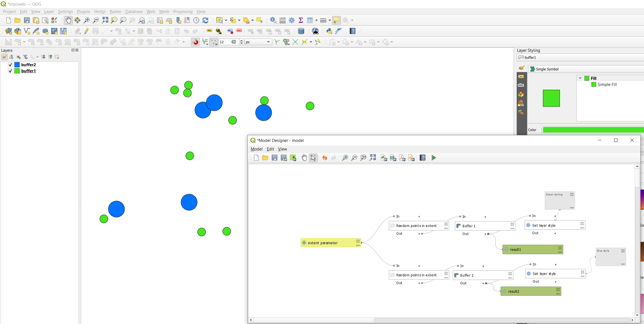Refresh the map canvas
The width and height of the screenshot is (644, 324).
pyautogui.click(x=205, y=20)
